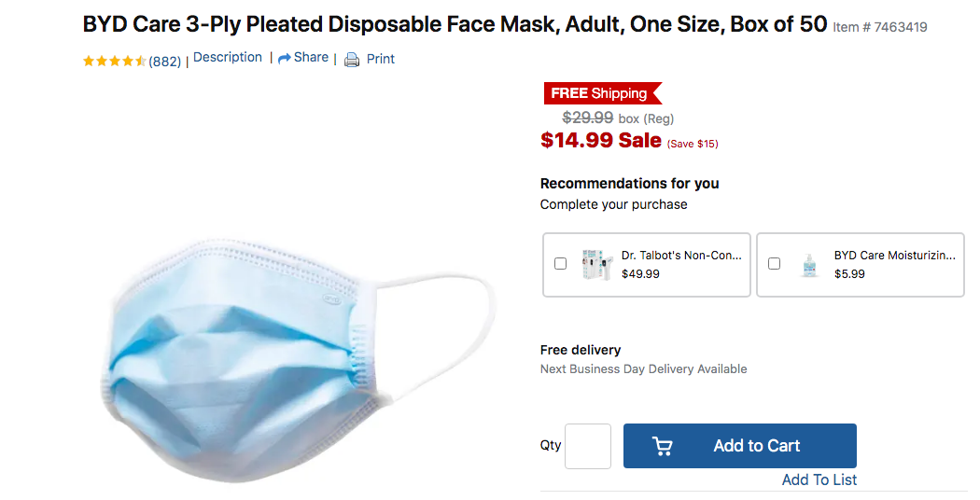Check the BYD Care Moisturizing recommendation box
Screen dimensions: 980x500
774,264
